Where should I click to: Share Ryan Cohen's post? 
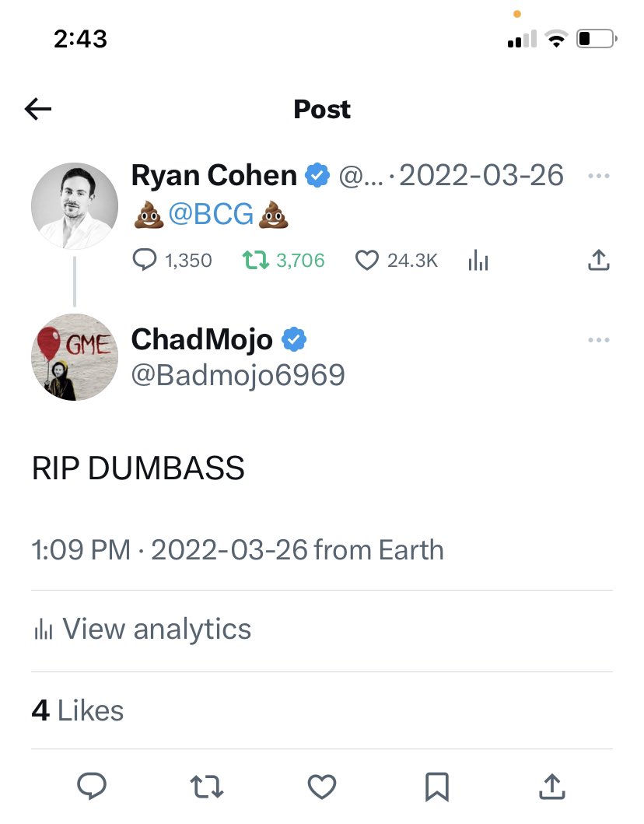[x=597, y=261]
